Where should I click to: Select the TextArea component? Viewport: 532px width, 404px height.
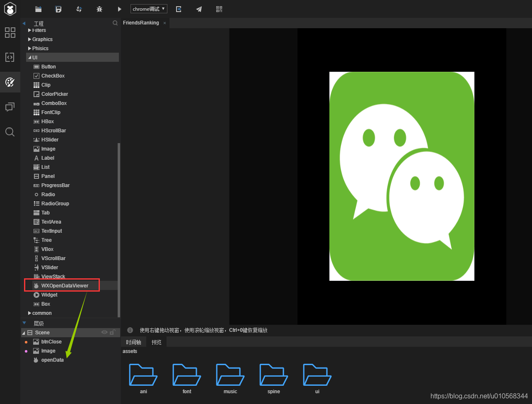coord(51,222)
